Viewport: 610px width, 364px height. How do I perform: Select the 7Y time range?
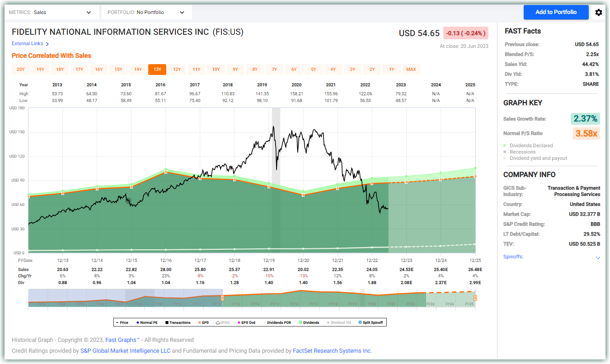pos(274,70)
